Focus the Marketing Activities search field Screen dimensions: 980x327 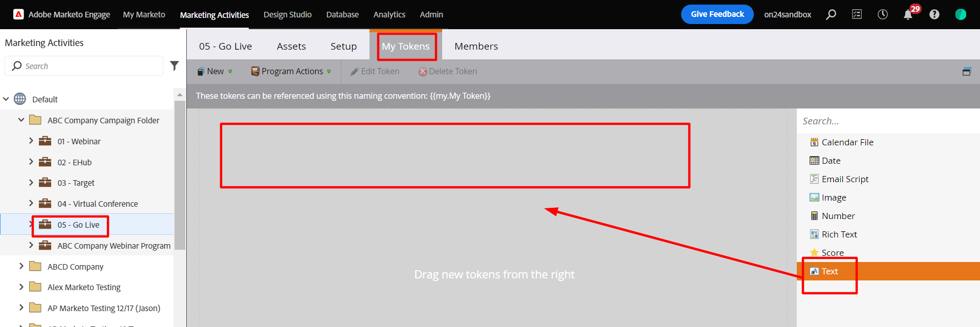84,66
